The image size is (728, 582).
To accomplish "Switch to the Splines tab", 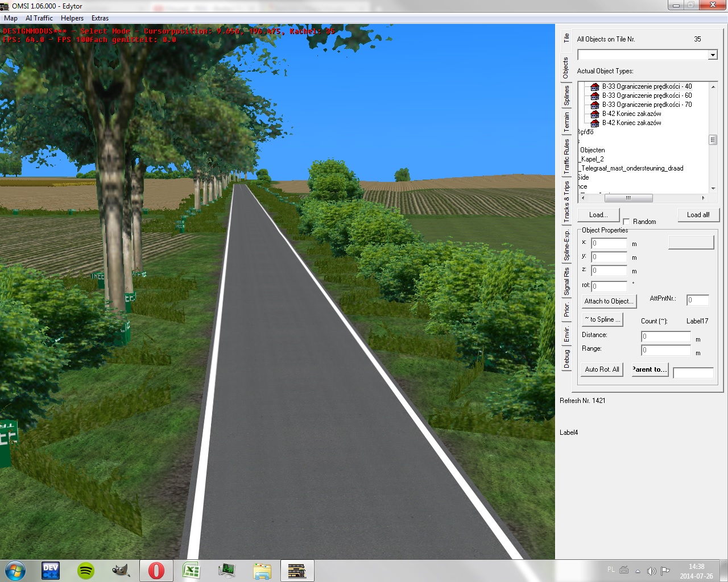I will 566,96.
